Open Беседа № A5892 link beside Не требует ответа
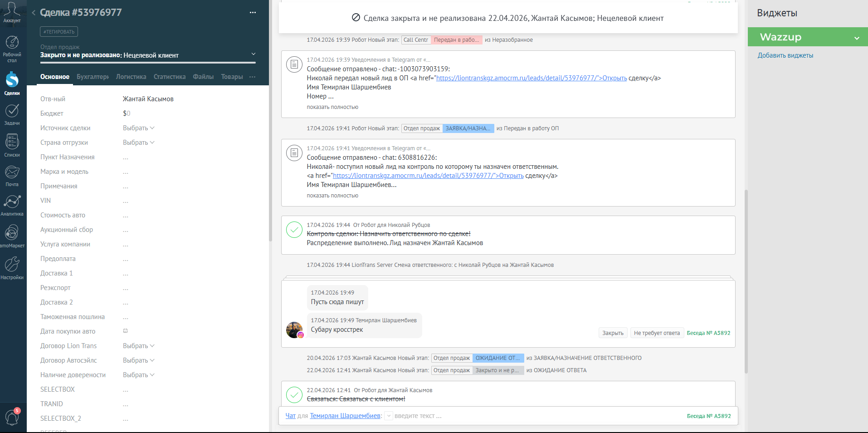This screenshot has width=868, height=433. [708, 333]
